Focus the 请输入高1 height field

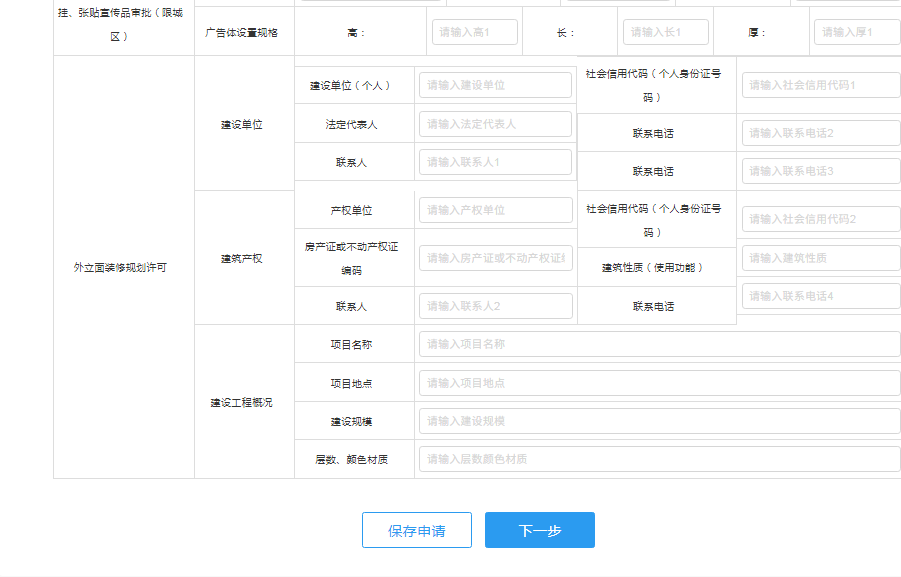[x=474, y=32]
